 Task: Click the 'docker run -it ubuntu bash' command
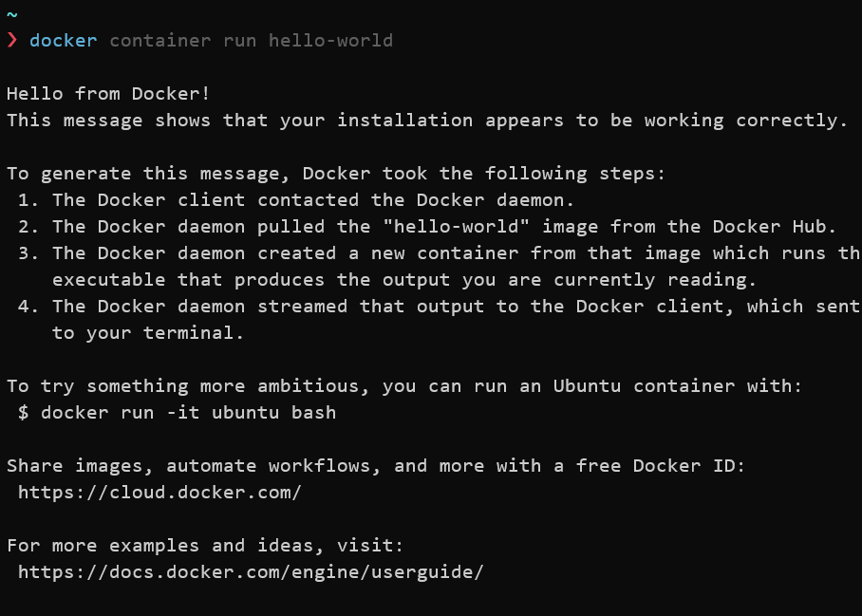[x=188, y=413]
